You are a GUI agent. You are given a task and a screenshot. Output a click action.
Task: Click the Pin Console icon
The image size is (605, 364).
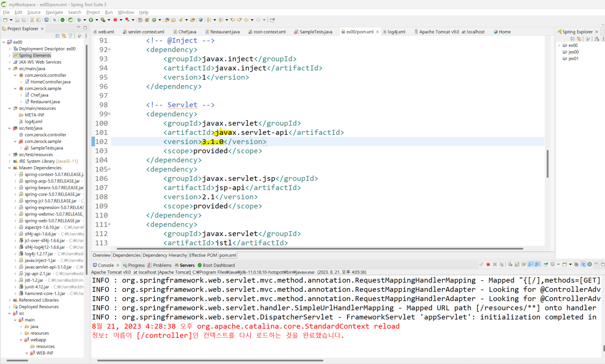pyautogui.click(x=546, y=264)
